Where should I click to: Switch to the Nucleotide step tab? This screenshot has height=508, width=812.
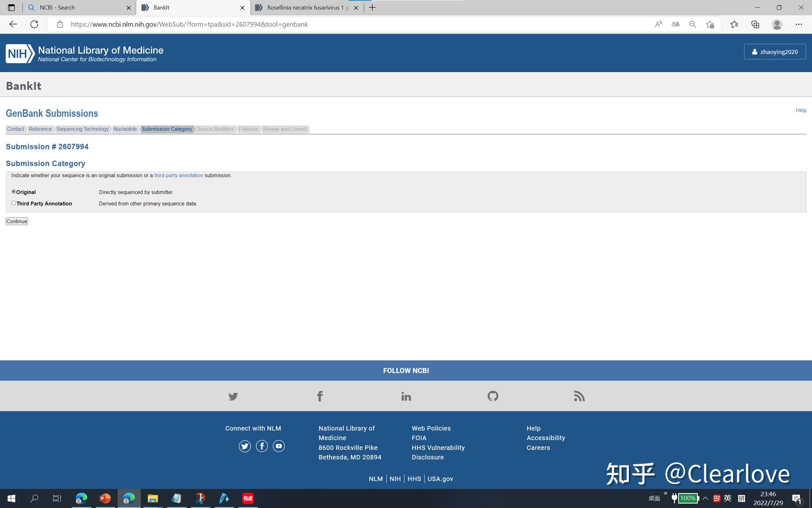pyautogui.click(x=125, y=129)
